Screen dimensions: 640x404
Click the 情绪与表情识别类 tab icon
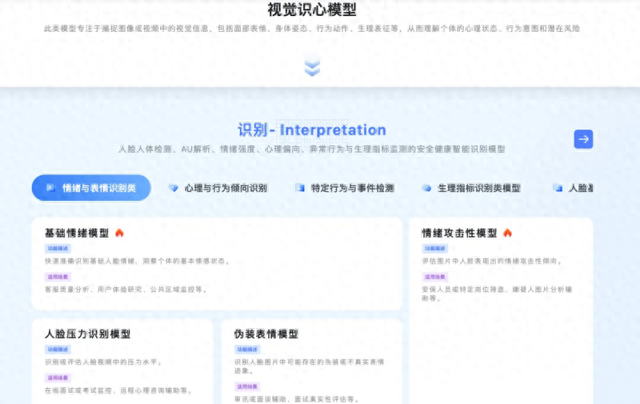pyautogui.click(x=51, y=188)
